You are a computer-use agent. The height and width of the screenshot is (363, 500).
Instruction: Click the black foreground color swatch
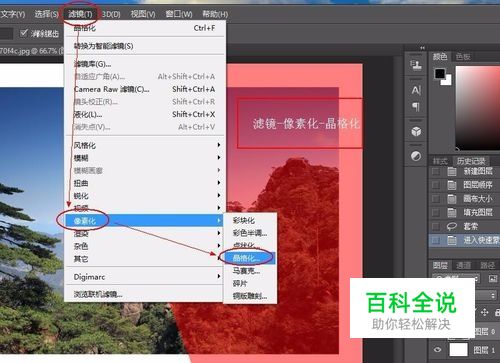439,73
